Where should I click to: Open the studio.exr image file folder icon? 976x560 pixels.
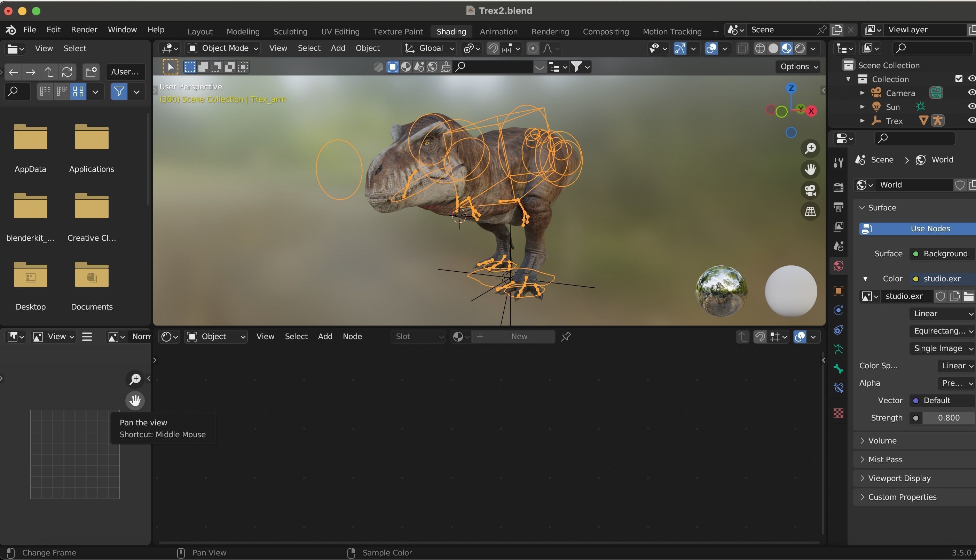pyautogui.click(x=969, y=296)
